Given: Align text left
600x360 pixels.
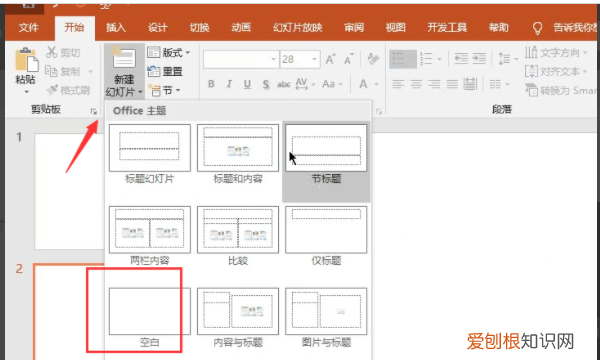Looking at the screenshot, I should 398,84.
